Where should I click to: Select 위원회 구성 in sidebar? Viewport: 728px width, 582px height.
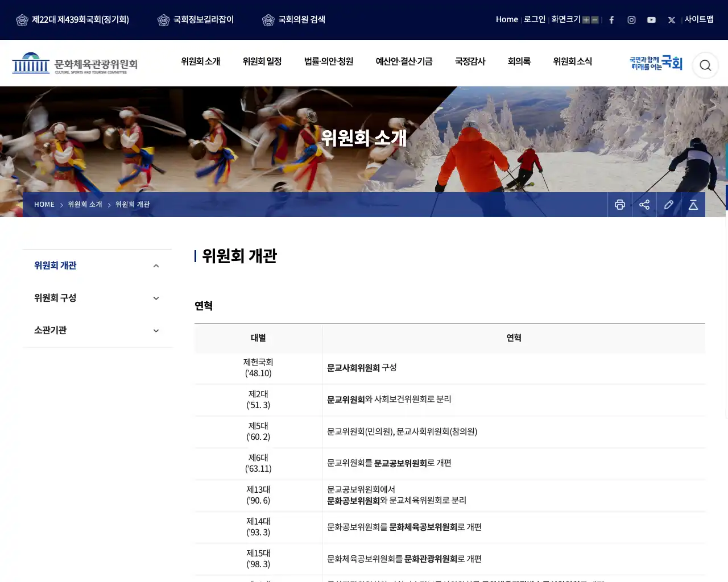[55, 298]
